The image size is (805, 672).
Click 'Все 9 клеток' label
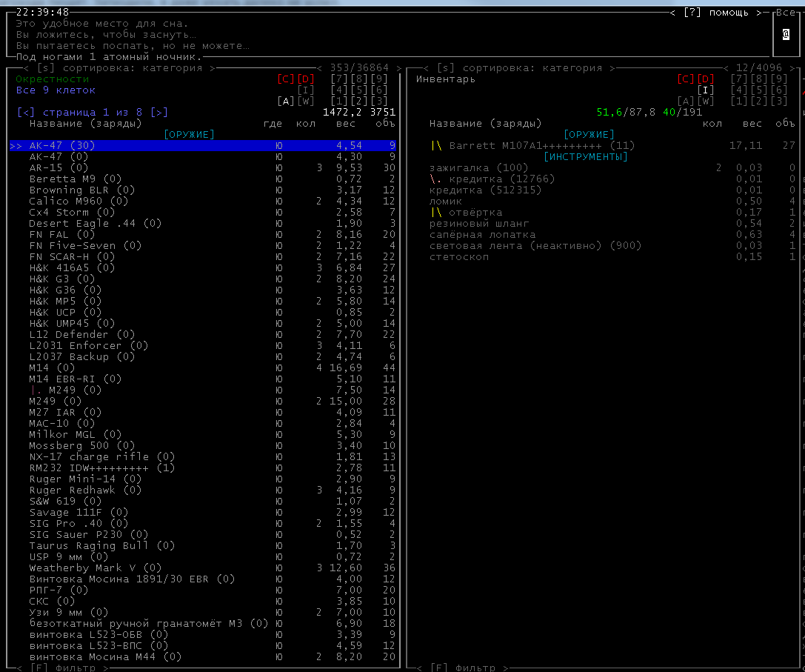point(56,90)
